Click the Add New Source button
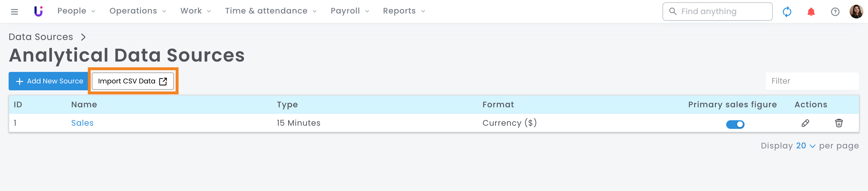 coord(49,81)
